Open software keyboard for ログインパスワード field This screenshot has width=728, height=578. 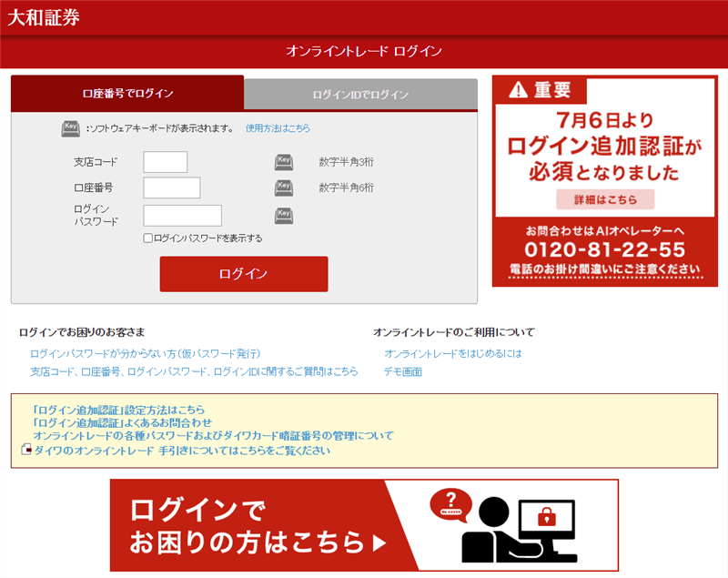284,216
